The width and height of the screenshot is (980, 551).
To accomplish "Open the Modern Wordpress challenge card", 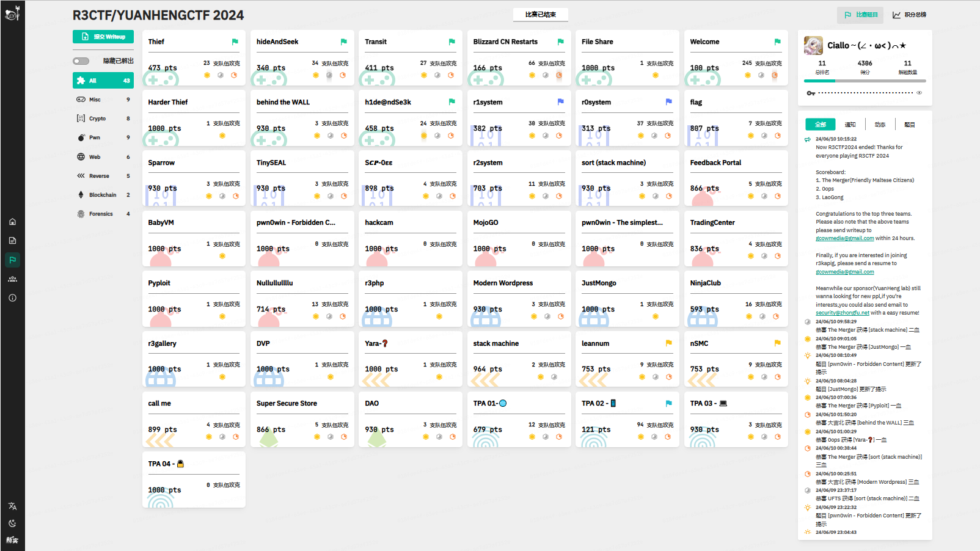I will 519,298.
